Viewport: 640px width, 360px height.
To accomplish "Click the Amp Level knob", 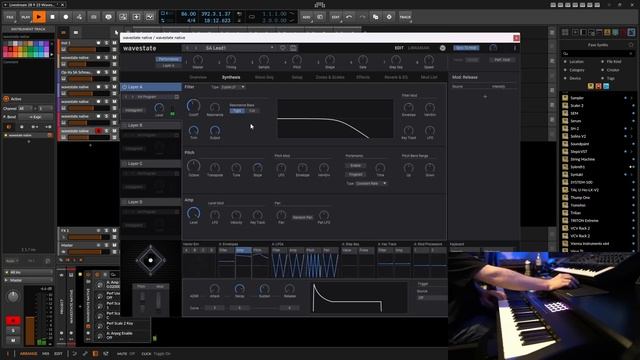I will (x=193, y=213).
